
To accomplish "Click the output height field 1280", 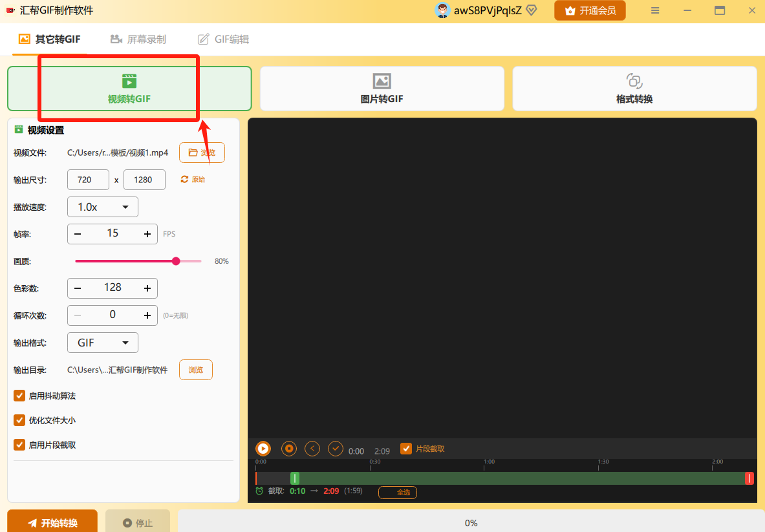I will (144, 180).
